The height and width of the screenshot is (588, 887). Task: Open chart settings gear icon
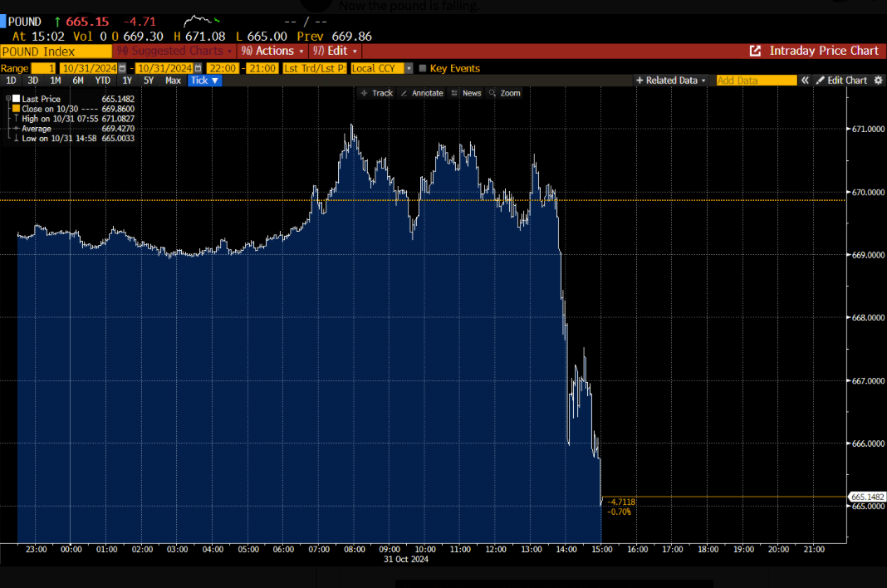click(x=878, y=81)
